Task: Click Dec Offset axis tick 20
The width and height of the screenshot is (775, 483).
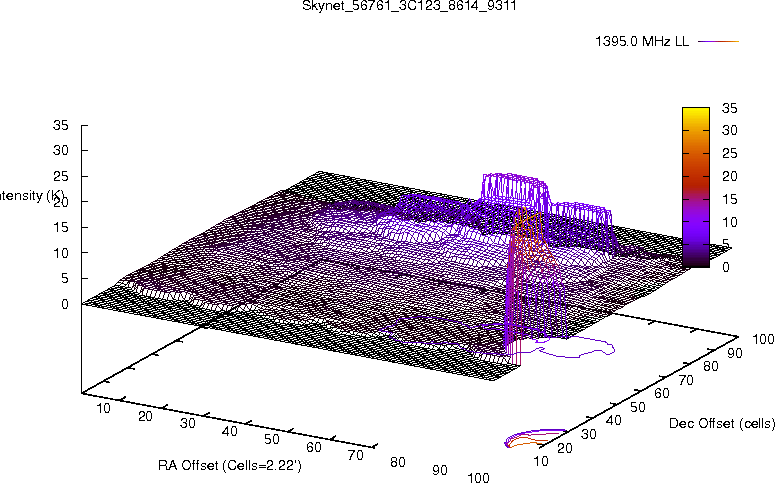Action: point(565,448)
